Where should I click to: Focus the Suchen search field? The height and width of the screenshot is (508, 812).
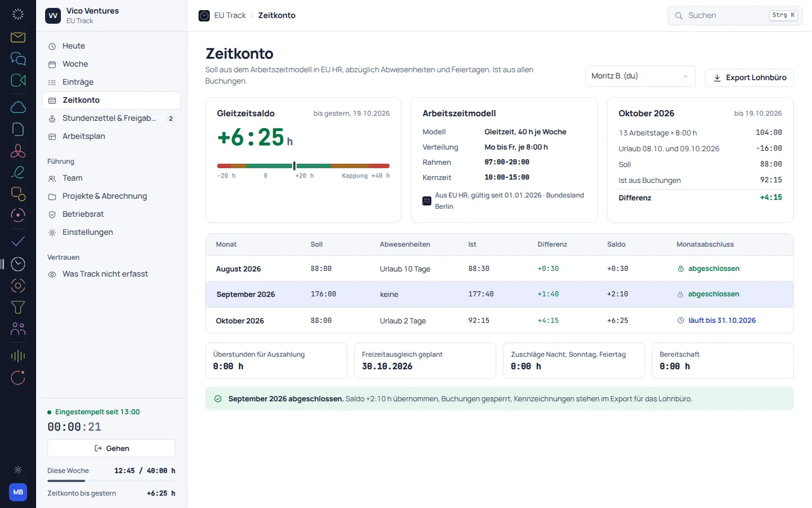(x=735, y=16)
